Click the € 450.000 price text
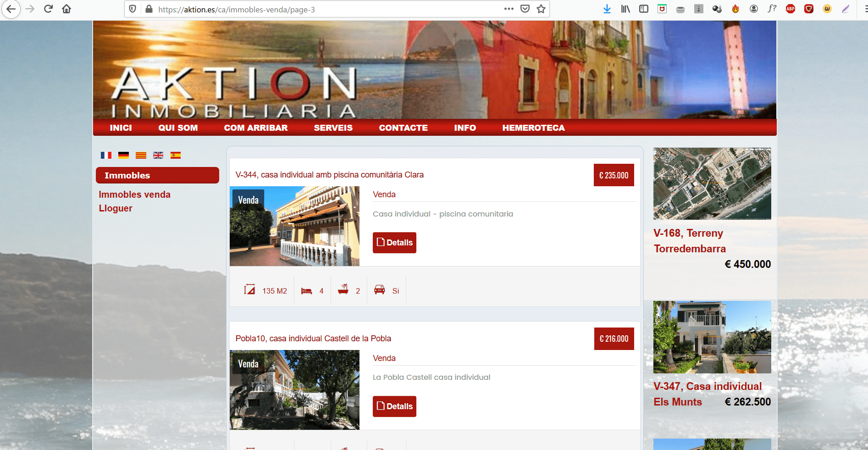 [x=748, y=264]
